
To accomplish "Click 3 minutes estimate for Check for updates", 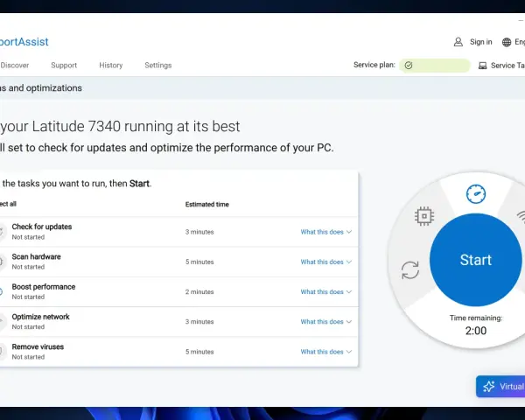I will pyautogui.click(x=199, y=232).
